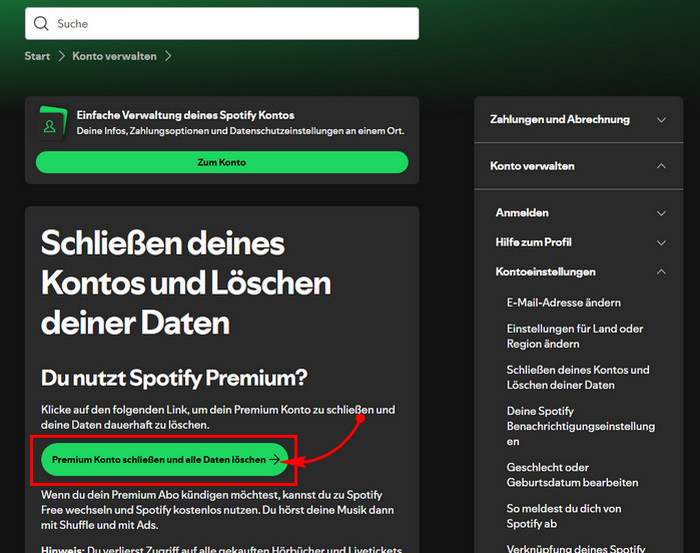
Task: Click the Du nutzt Spotify Premium? heading
Action: [174, 378]
